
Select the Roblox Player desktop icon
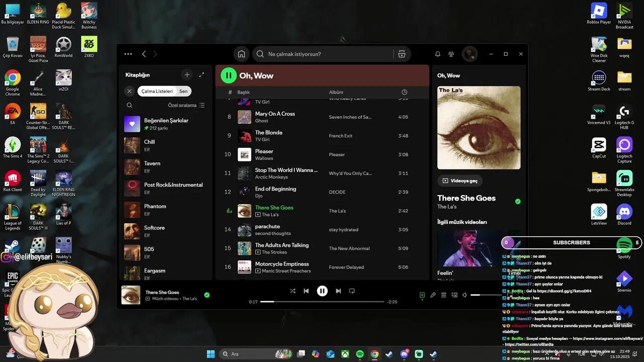click(599, 14)
